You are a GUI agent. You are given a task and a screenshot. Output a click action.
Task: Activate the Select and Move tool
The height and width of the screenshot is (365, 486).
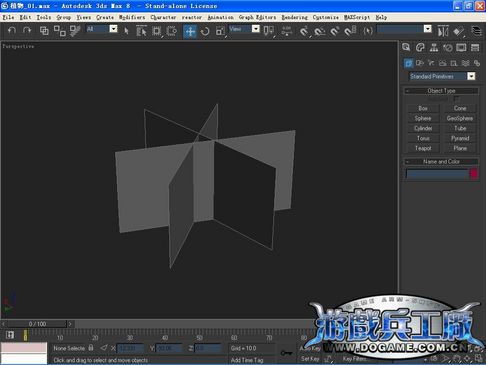190,31
